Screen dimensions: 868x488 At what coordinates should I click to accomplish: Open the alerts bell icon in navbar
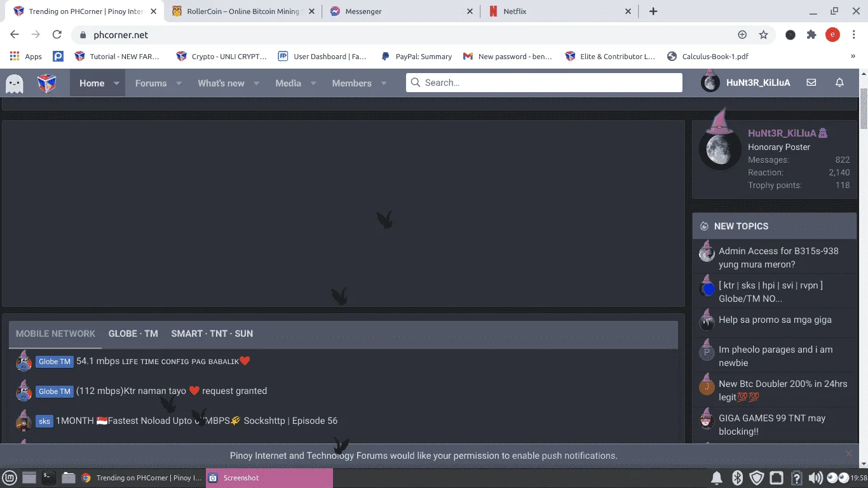(839, 83)
